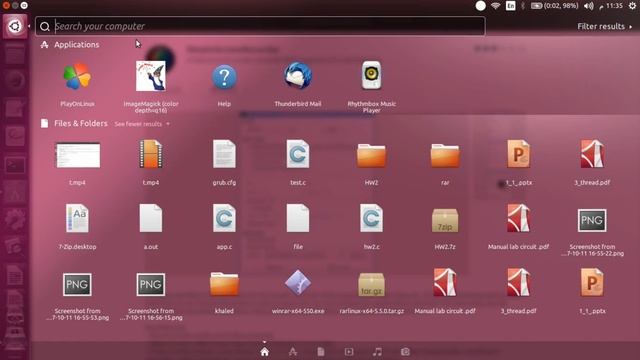Switch to the Home lens

[264, 351]
